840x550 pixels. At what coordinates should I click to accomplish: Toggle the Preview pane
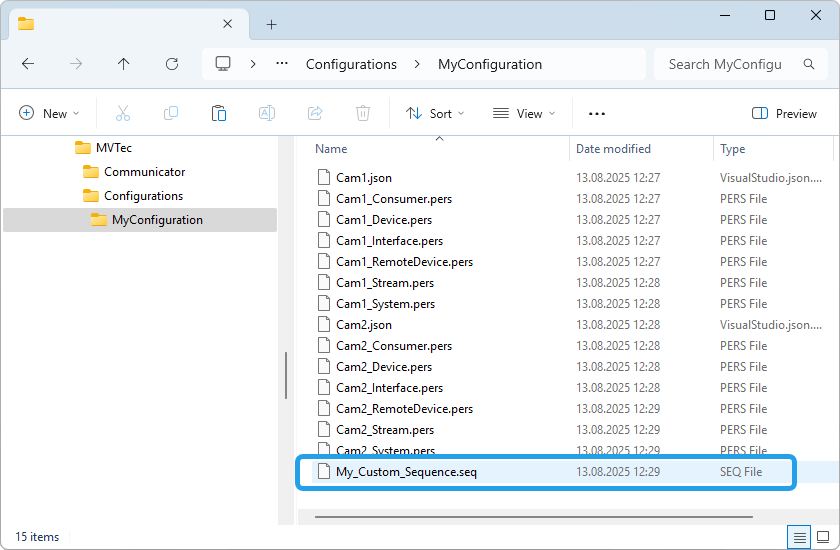(x=784, y=114)
